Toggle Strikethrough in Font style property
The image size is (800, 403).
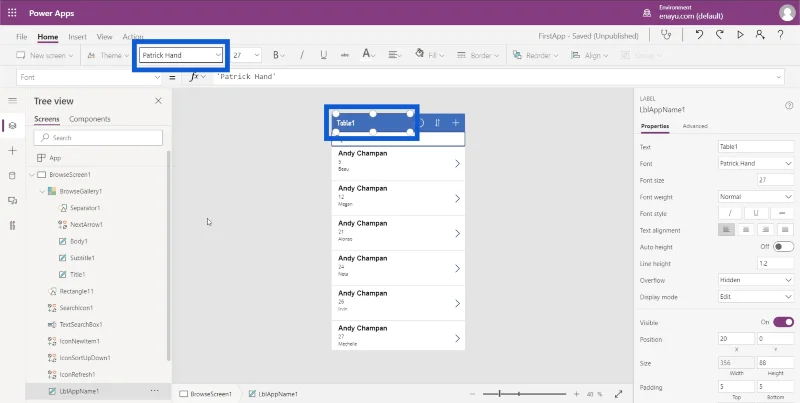coord(782,213)
